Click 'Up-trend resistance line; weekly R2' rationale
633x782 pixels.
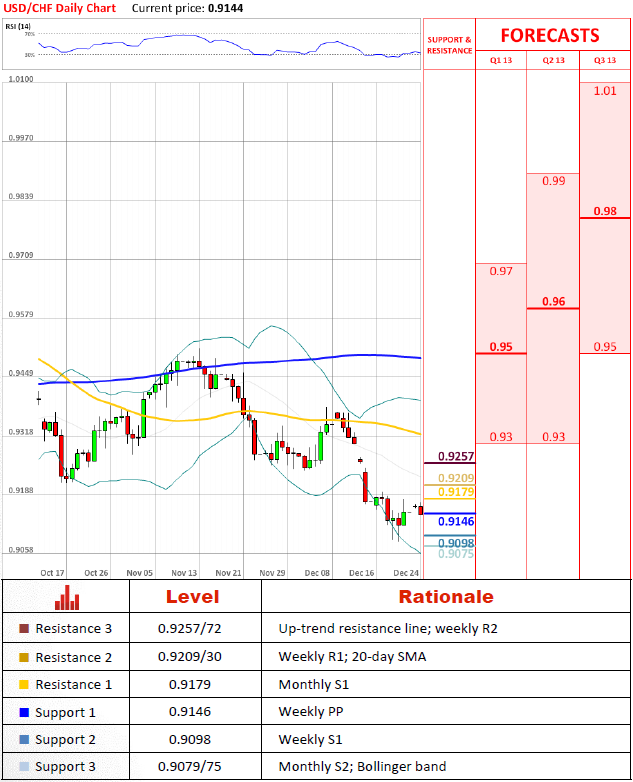[x=388, y=628]
